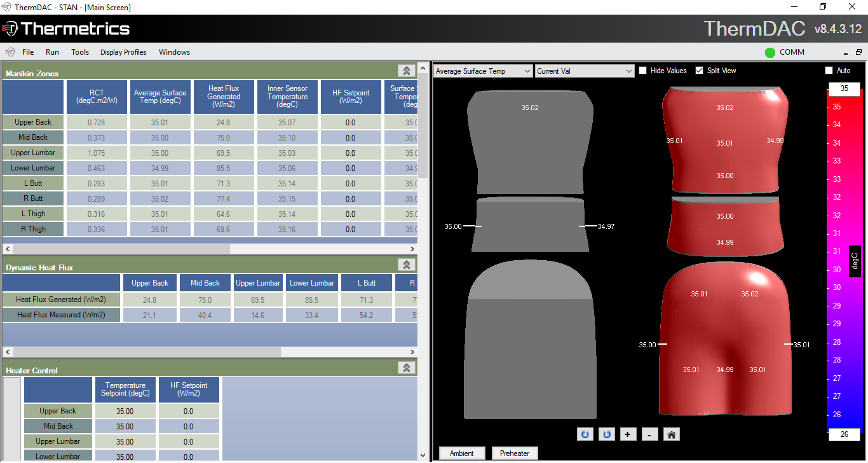Uncheck the Split View checkbox
This screenshot has width=868, height=463.
700,71
